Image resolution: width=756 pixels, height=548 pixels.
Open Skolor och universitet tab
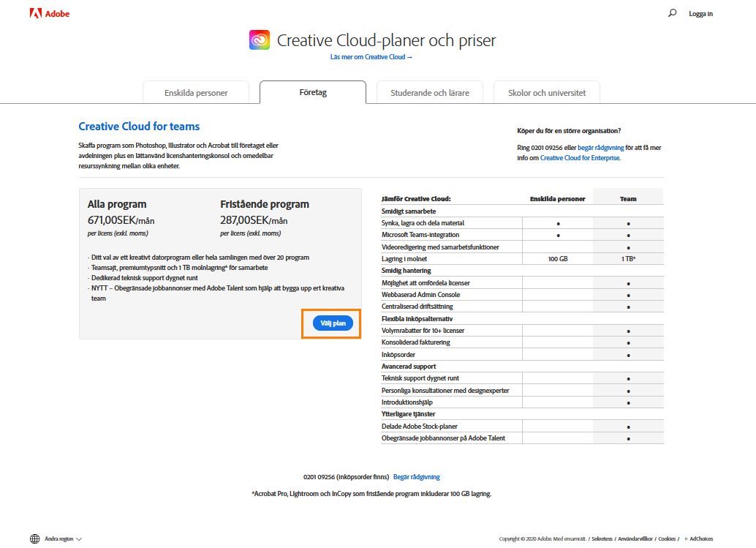547,93
